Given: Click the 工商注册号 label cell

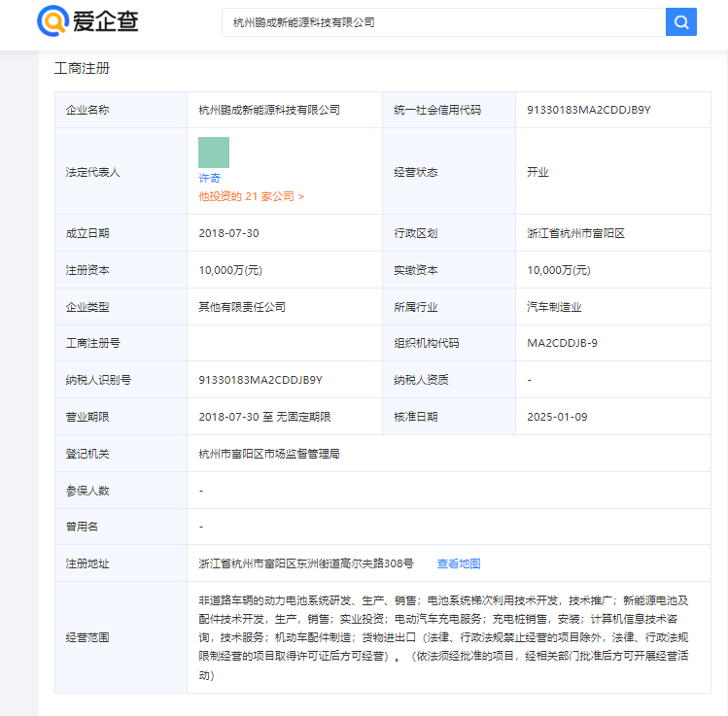Looking at the screenshot, I should pyautogui.click(x=121, y=343).
